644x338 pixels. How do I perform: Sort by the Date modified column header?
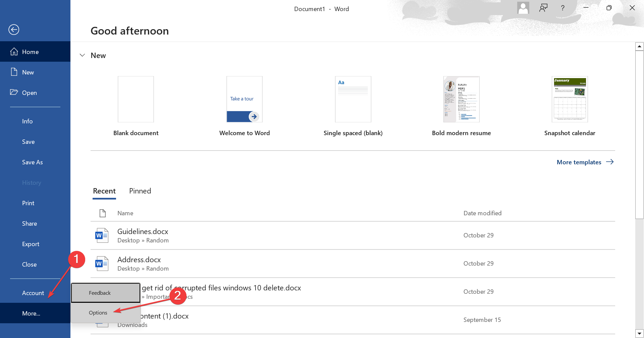482,213
